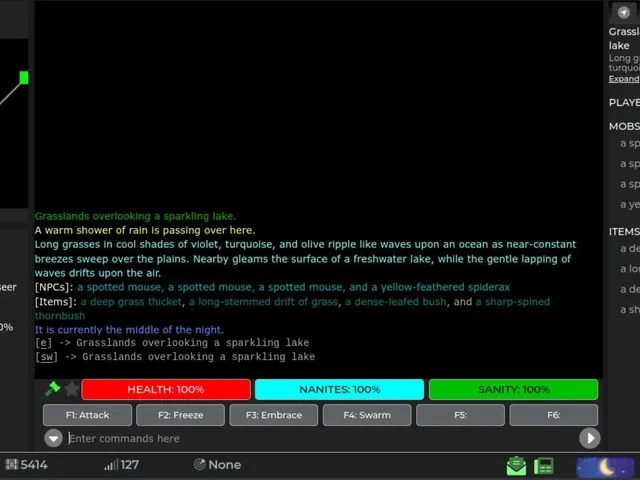This screenshot has height=480, width=640.
Task: Click the F2: Freeze button
Action: click(x=180, y=415)
